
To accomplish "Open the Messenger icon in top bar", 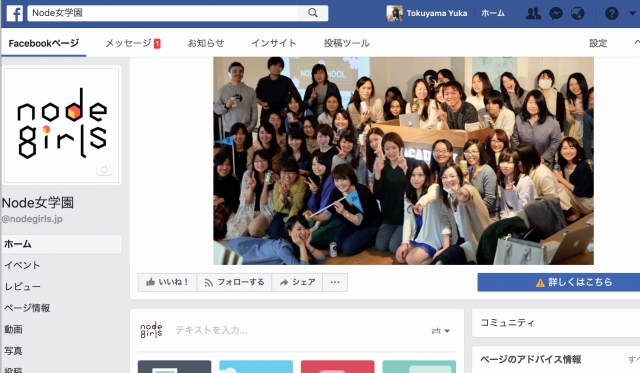I will [556, 14].
